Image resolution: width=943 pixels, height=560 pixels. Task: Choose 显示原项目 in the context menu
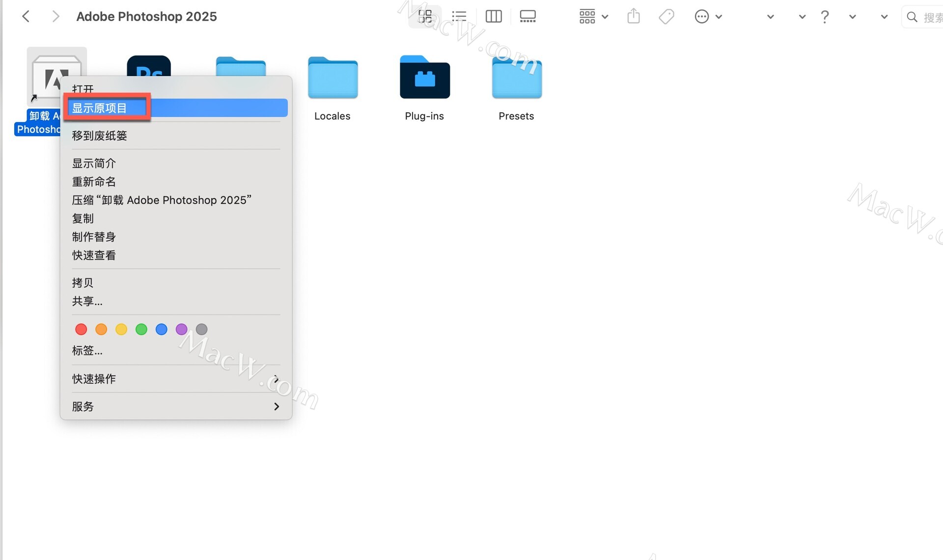click(x=176, y=108)
